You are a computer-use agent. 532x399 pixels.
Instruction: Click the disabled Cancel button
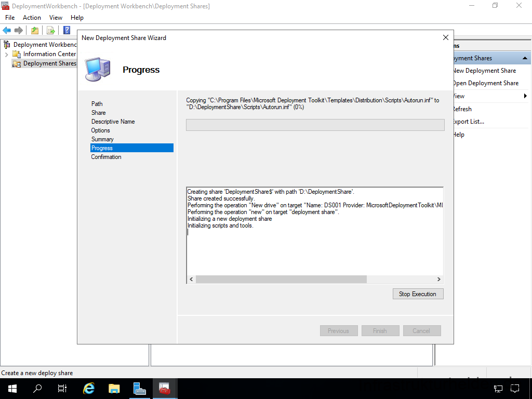click(422, 331)
